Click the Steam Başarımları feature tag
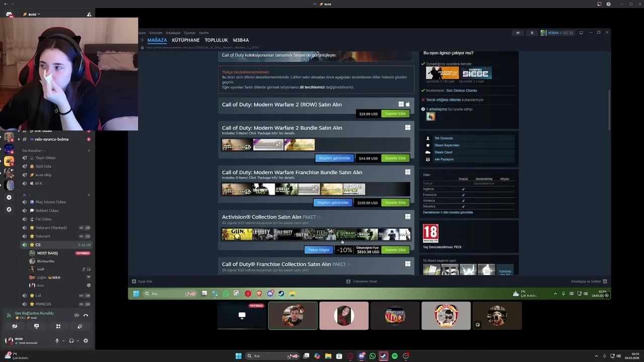 469,145
